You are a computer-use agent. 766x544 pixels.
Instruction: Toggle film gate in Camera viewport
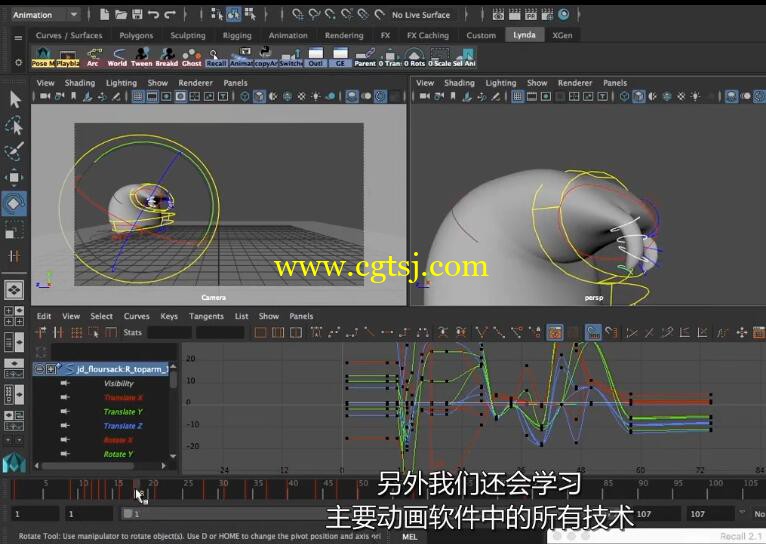click(152, 97)
